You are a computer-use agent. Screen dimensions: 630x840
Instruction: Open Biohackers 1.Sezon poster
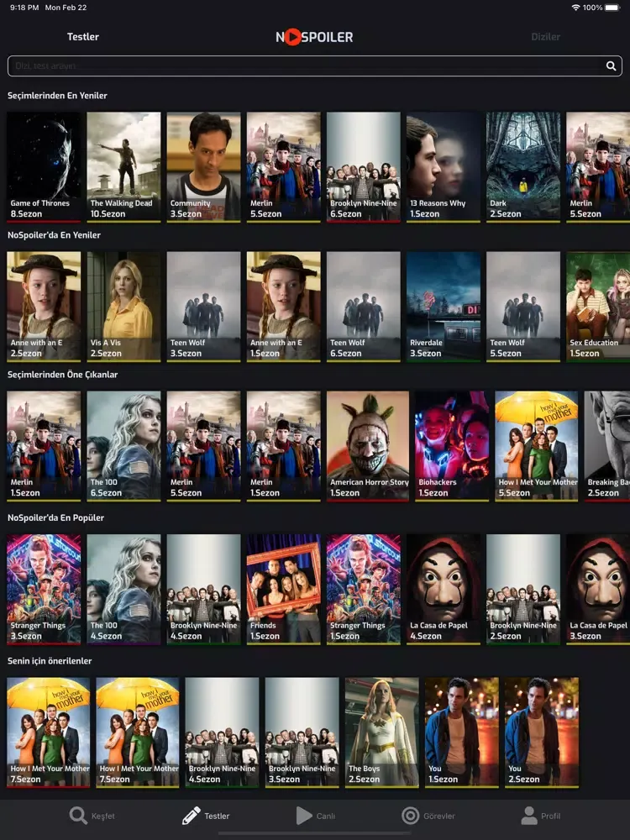coord(452,446)
